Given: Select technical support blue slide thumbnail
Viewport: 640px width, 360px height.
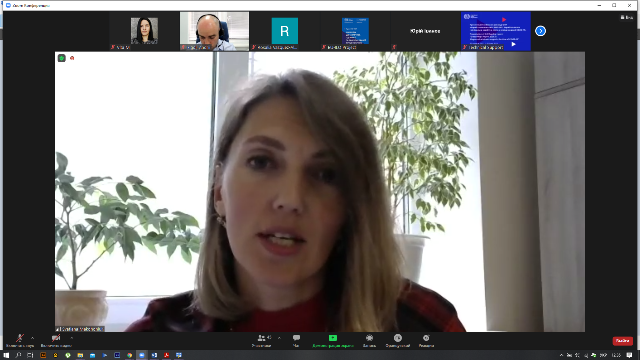Looking at the screenshot, I should click(496, 31).
